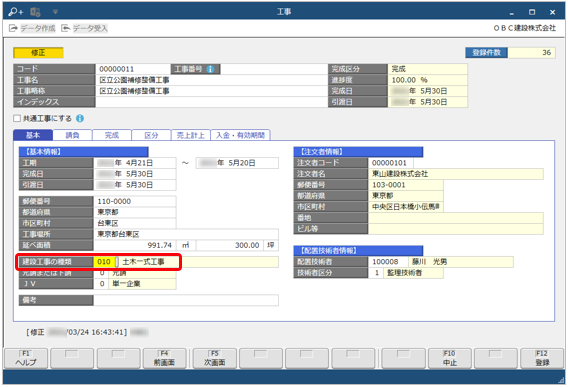Switch to the 基本 tab
568x387 pixels.
tap(33, 135)
